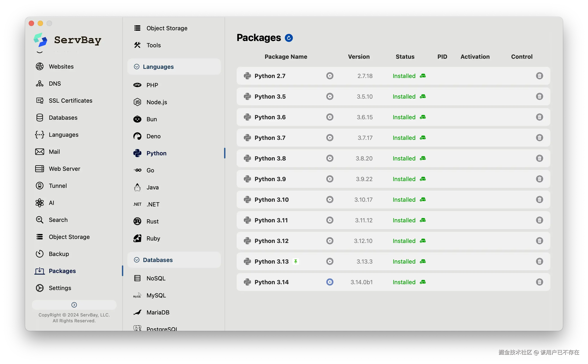Switch to the Node.js packages list

(x=156, y=102)
